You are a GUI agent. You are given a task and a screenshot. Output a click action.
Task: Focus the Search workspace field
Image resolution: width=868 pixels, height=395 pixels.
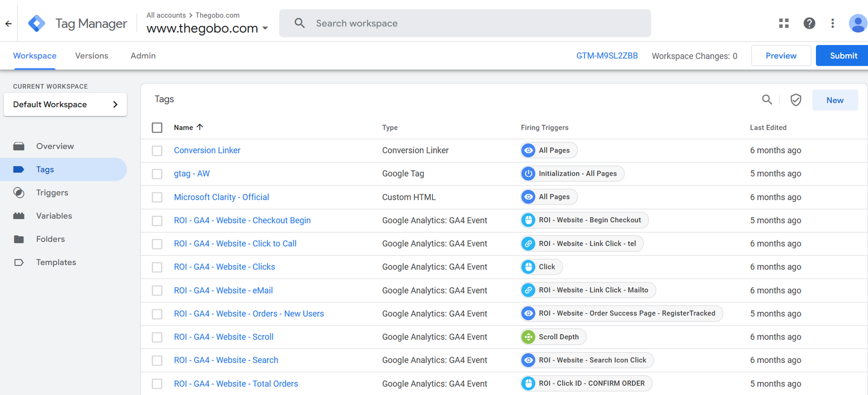coord(465,23)
